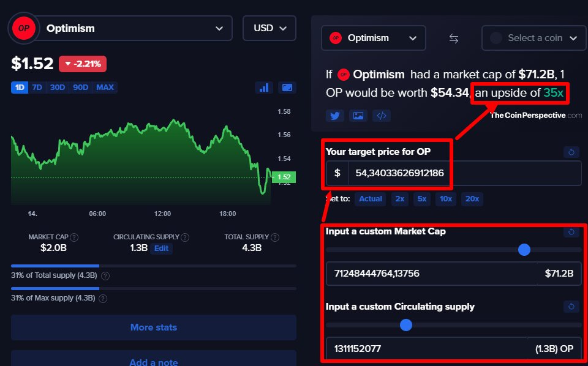
Task: Set target price to 10x
Action: [x=446, y=199]
